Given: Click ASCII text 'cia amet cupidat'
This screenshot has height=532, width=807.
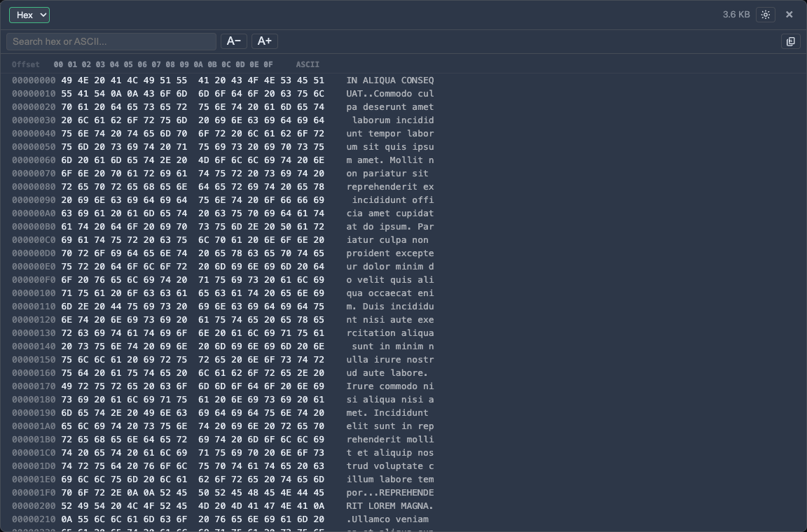Looking at the screenshot, I should point(390,213).
